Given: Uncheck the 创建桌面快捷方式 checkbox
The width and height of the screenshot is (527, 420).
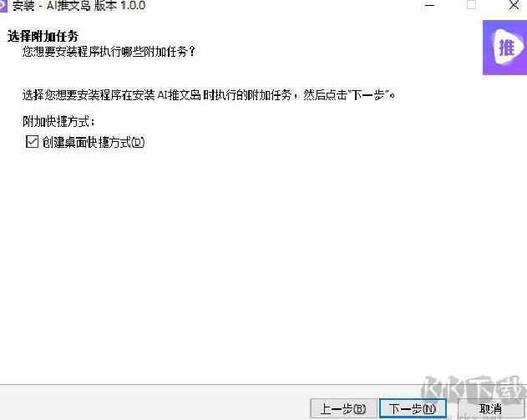Looking at the screenshot, I should tap(32, 142).
